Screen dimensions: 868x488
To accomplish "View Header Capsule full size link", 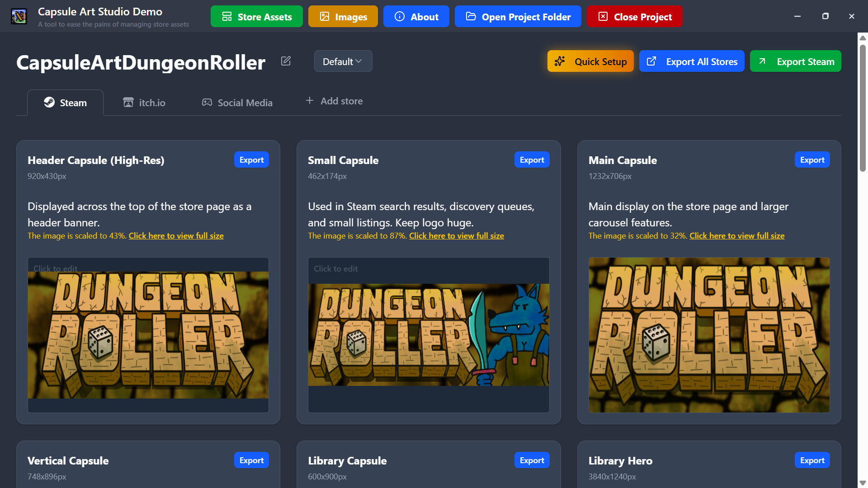I will (176, 236).
